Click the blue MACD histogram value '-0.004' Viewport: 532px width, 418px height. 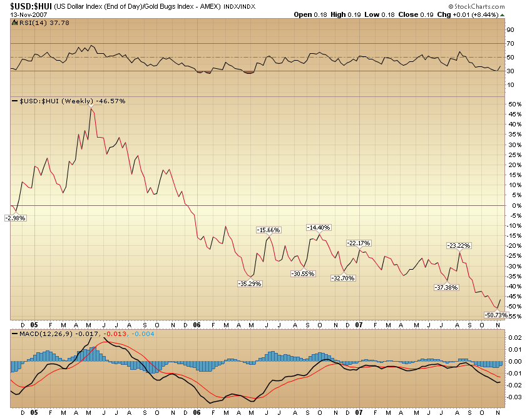pyautogui.click(x=143, y=334)
